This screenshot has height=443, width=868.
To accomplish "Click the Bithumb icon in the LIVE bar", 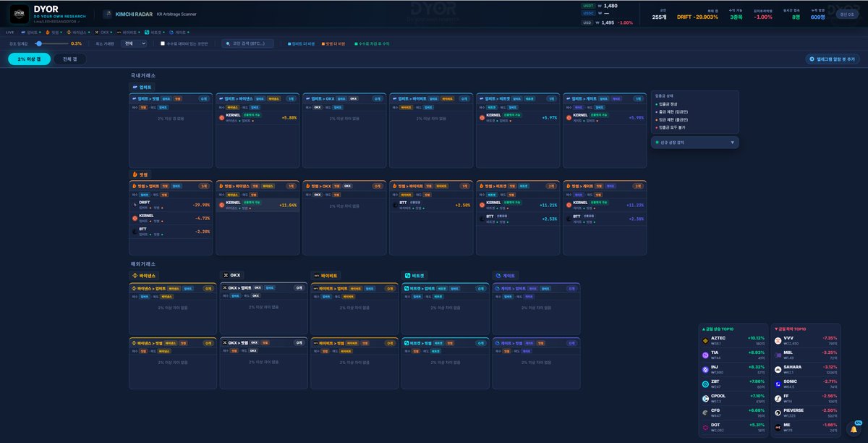I will (48, 33).
